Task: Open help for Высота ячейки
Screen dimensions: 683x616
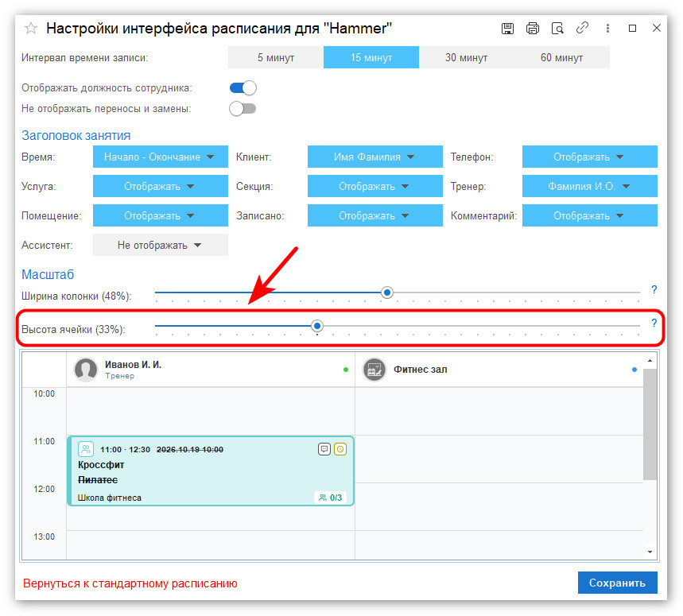Action: click(654, 323)
